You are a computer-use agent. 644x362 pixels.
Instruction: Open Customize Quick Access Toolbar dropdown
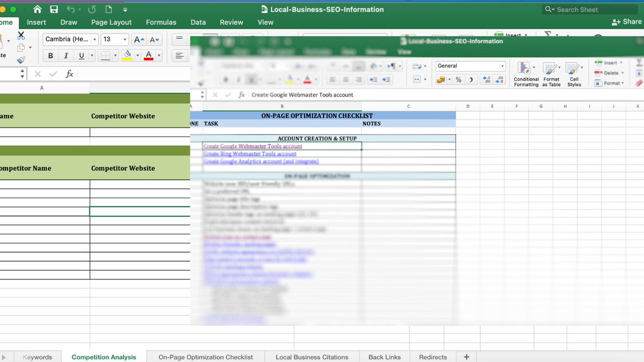(x=125, y=10)
